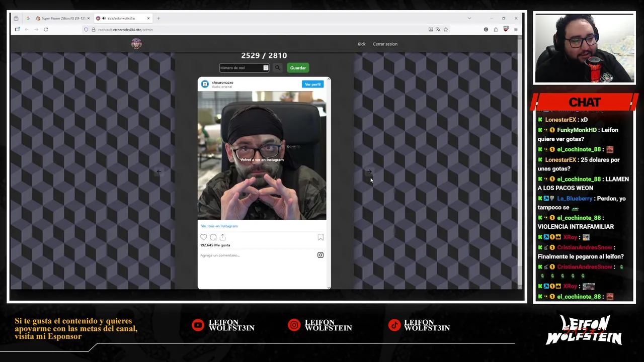The height and width of the screenshot is (362, 644).
Task: Click the reel number stepper arrows
Action: coord(266,68)
